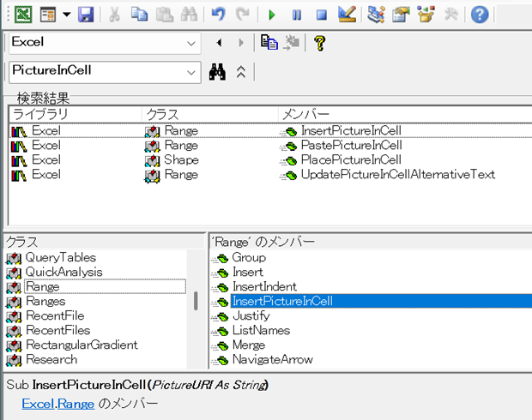532x420 pixels.
Task: Open the Object Browser icon
Action: (426, 15)
